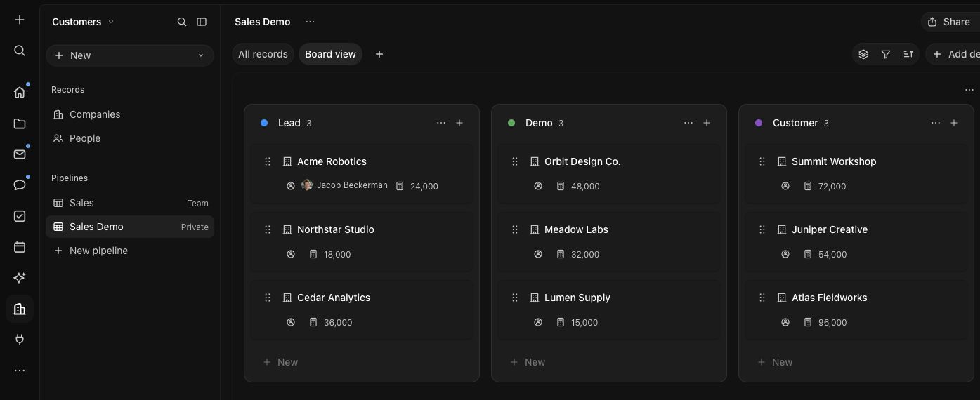Open the Demo column ellipsis menu
This screenshot has height=400, width=980.
(x=688, y=123)
